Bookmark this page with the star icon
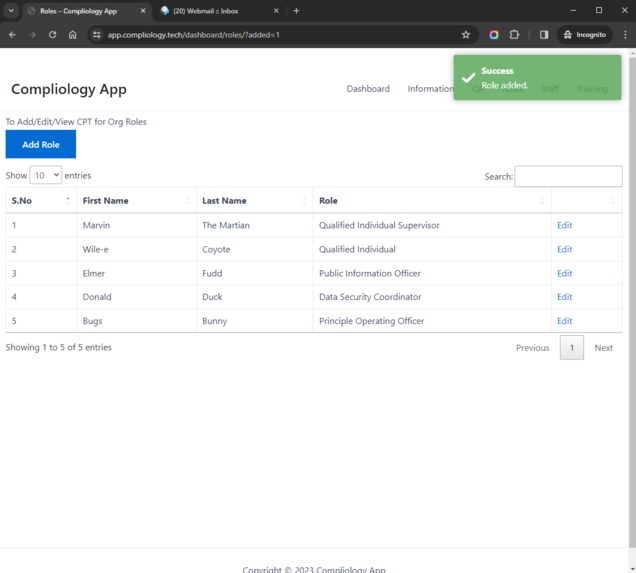 click(466, 35)
